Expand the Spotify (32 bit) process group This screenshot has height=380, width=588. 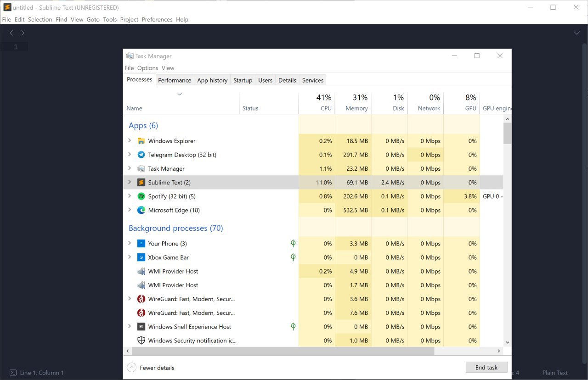click(130, 196)
